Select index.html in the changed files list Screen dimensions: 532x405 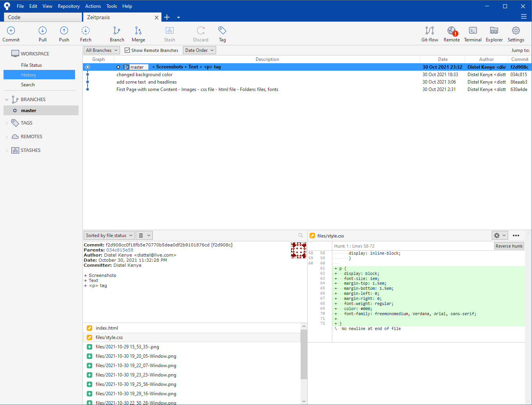tap(107, 328)
